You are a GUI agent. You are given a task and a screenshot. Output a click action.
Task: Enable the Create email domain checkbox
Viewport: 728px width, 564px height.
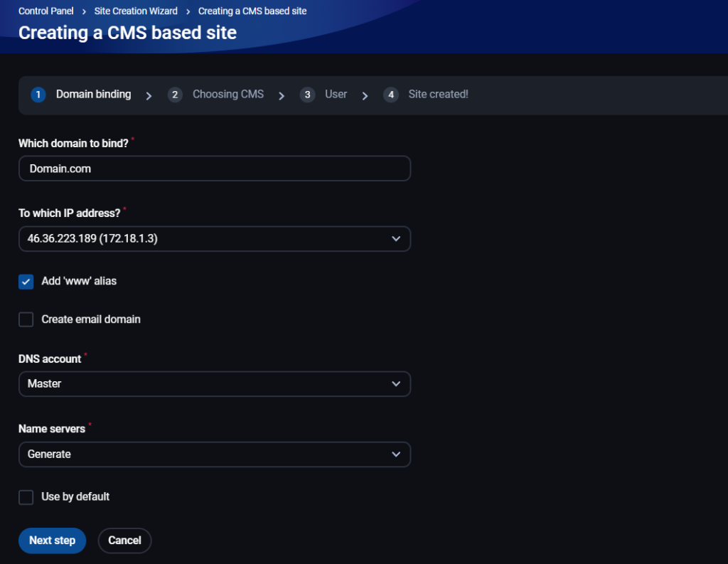coord(26,319)
